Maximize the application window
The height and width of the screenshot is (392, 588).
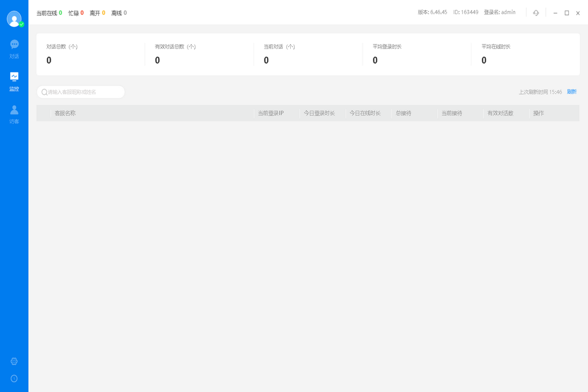point(567,13)
